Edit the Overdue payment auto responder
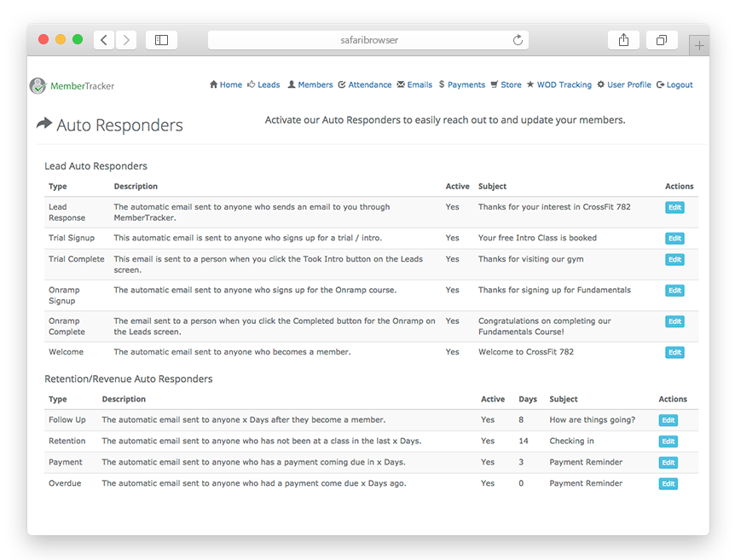735x560 pixels. click(x=668, y=484)
